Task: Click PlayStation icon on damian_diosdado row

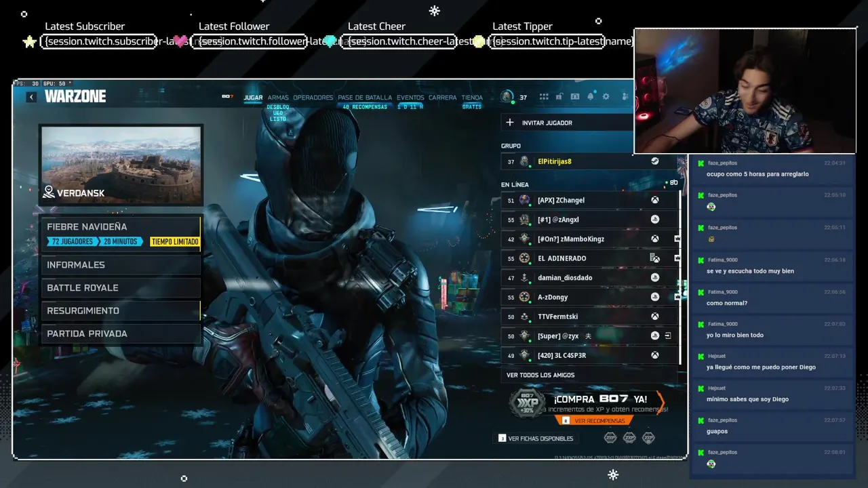Action: (x=655, y=277)
